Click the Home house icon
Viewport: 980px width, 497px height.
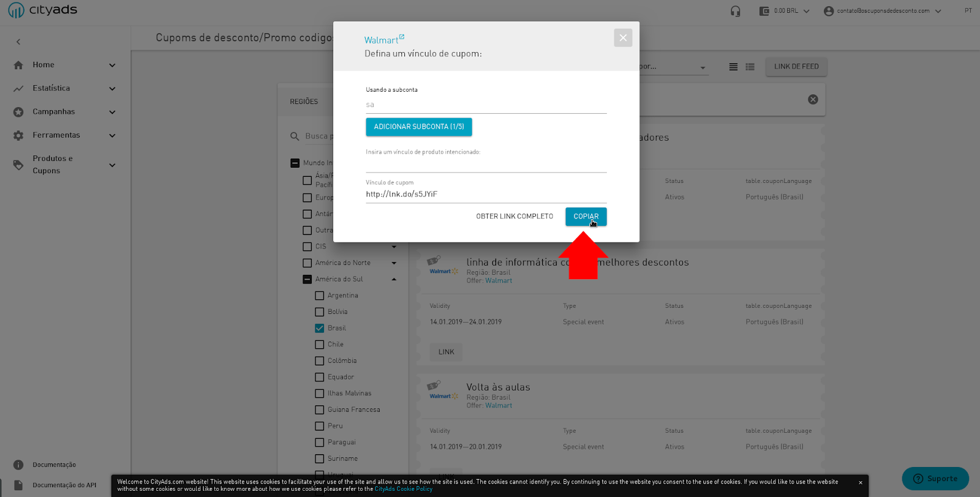(18, 65)
